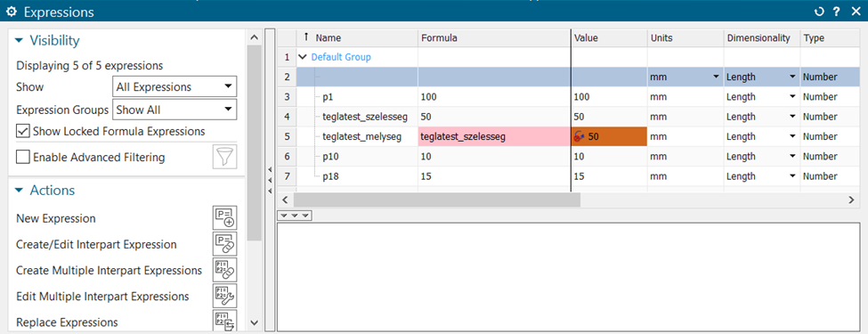The width and height of the screenshot is (868, 334).
Task: Click the Dimensionality column header
Action: [x=762, y=38]
